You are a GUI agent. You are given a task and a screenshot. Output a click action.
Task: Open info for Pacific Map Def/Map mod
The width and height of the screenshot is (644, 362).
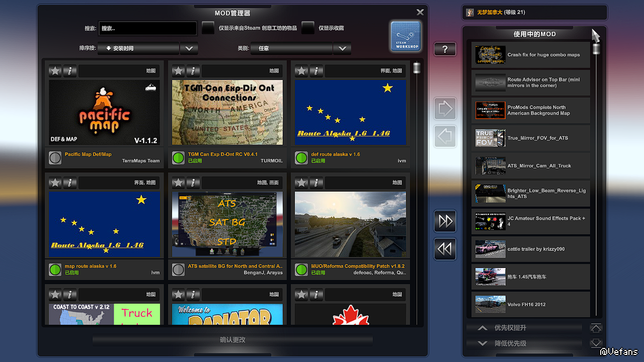click(70, 71)
